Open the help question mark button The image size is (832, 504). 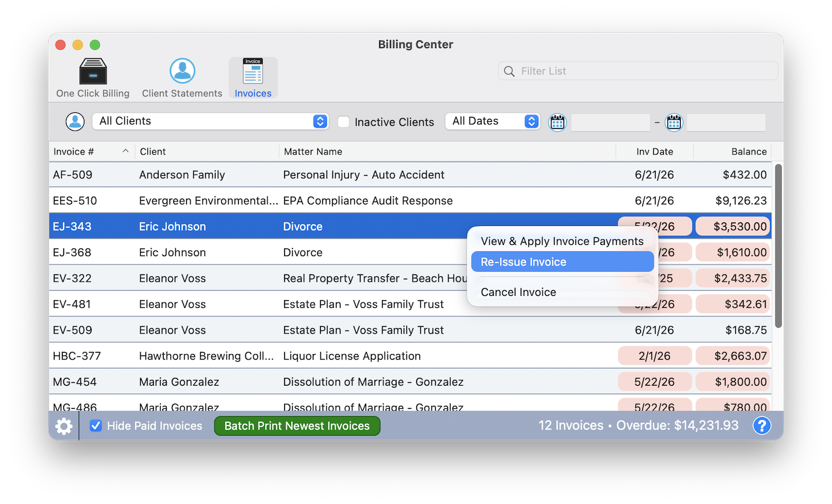762,426
